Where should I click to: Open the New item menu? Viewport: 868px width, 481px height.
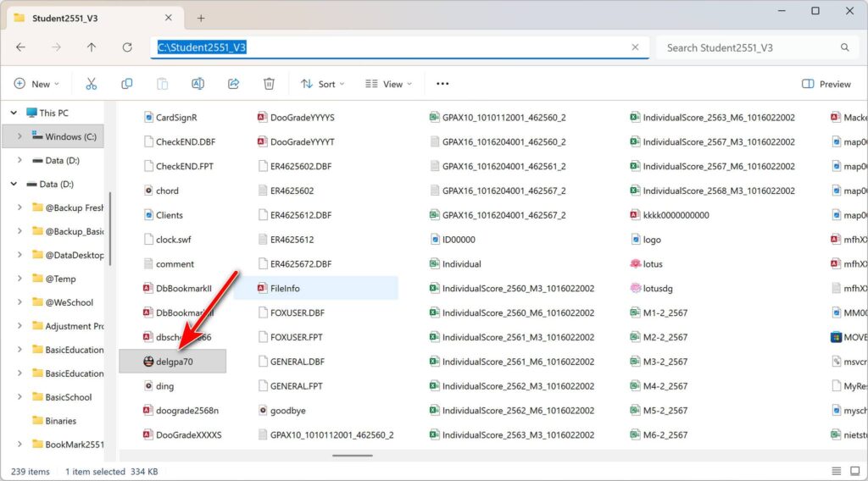[36, 84]
